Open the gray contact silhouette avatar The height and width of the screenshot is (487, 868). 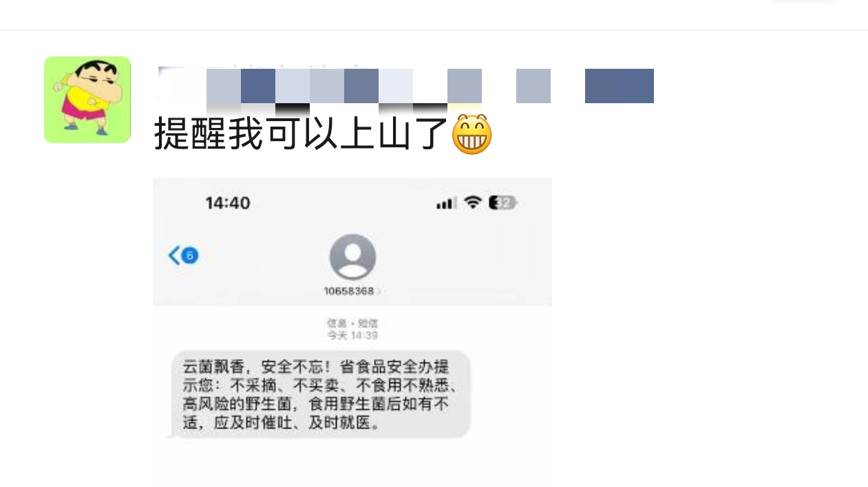pyautogui.click(x=352, y=257)
